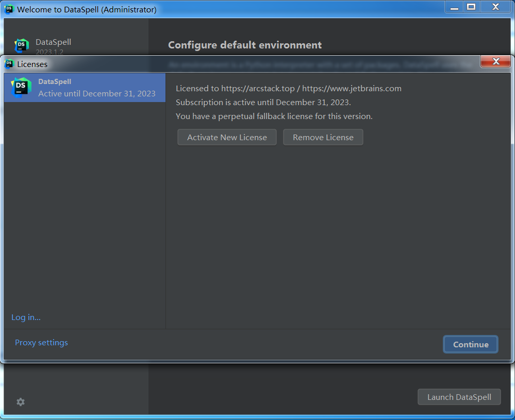515x420 pixels.
Task: Click the Remove License button
Action: 323,137
